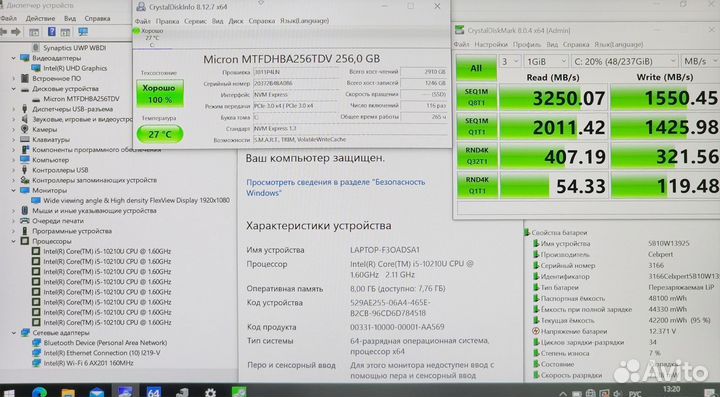Click the 54.33 read result bar
The height and width of the screenshot is (397, 720).
pos(553,185)
